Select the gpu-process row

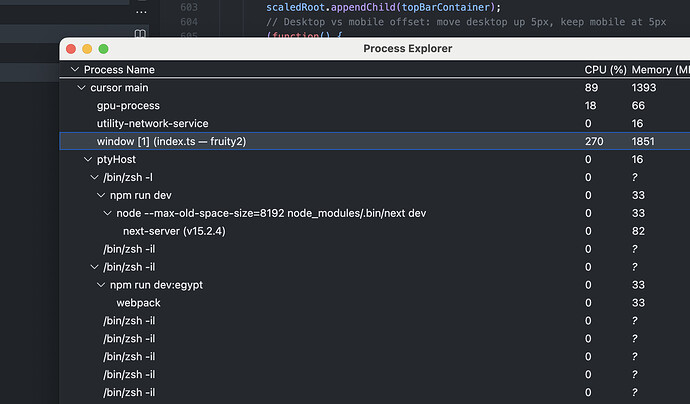tap(128, 106)
